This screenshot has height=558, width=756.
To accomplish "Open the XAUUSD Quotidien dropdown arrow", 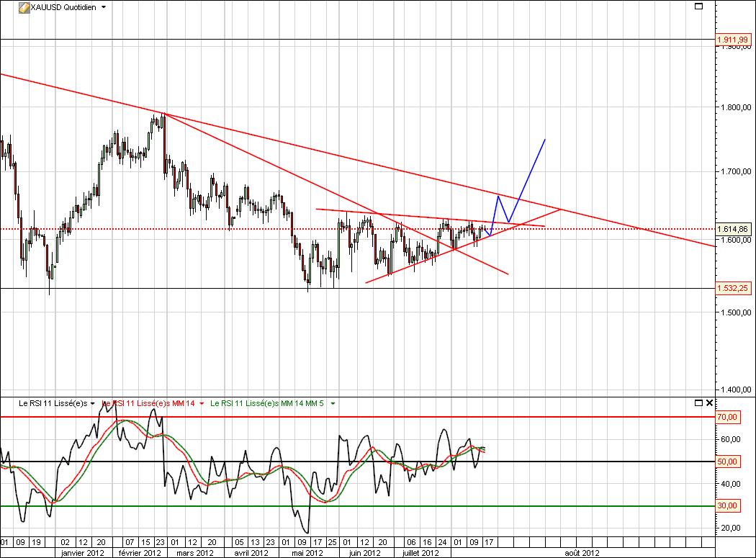I will (x=104, y=6).
